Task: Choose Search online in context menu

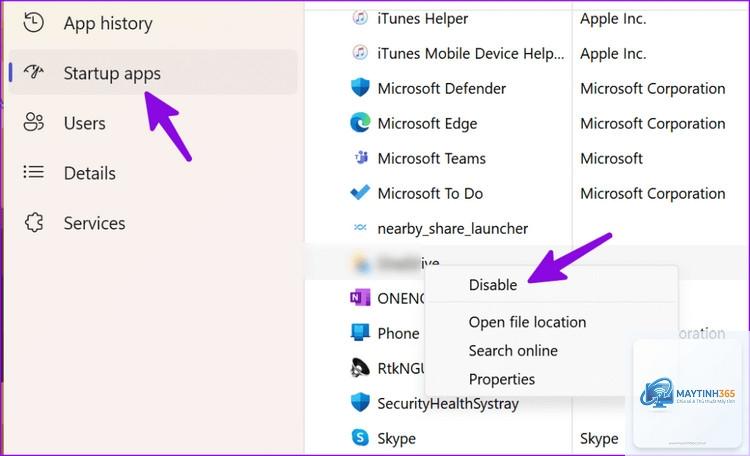Action: click(513, 350)
